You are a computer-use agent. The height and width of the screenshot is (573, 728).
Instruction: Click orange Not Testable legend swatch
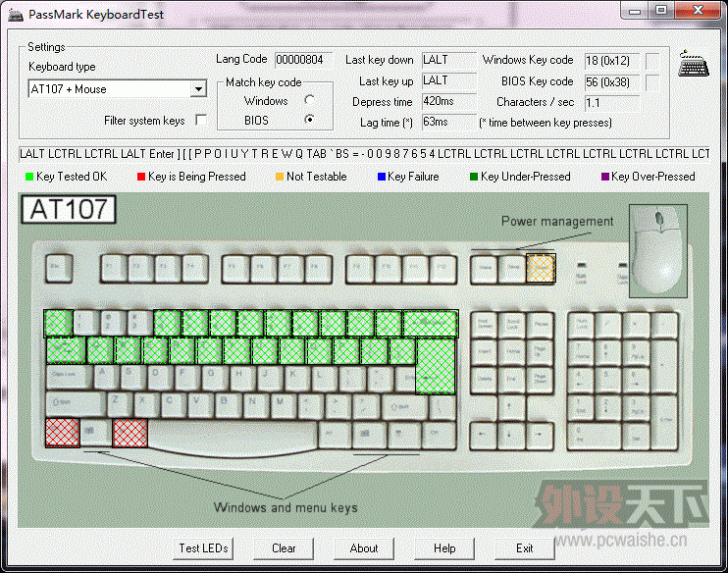coord(279,177)
